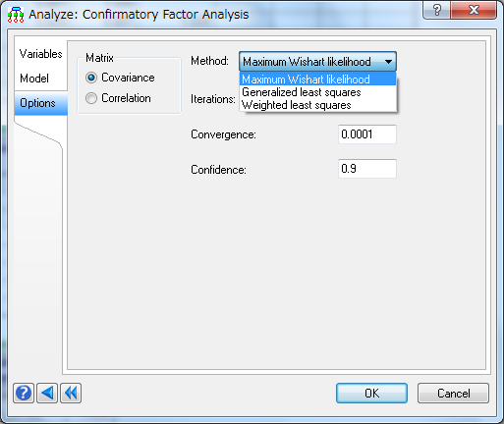Screen dimensions: 504x424
Task: Switch to the Variables tab
Action: (41, 54)
